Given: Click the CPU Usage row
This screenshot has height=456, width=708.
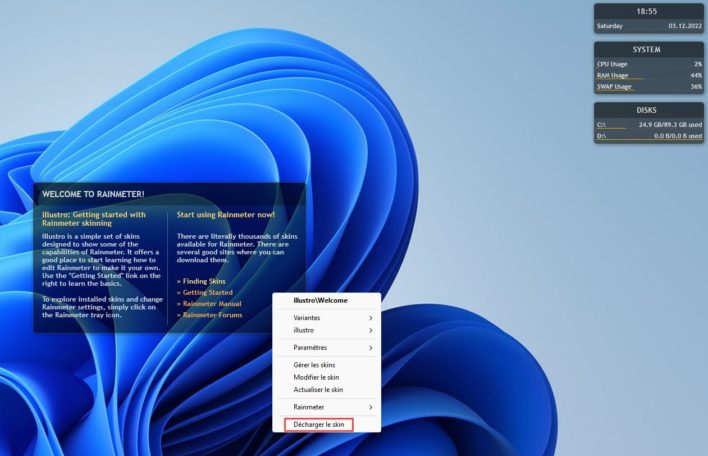Looking at the screenshot, I should pos(649,64).
